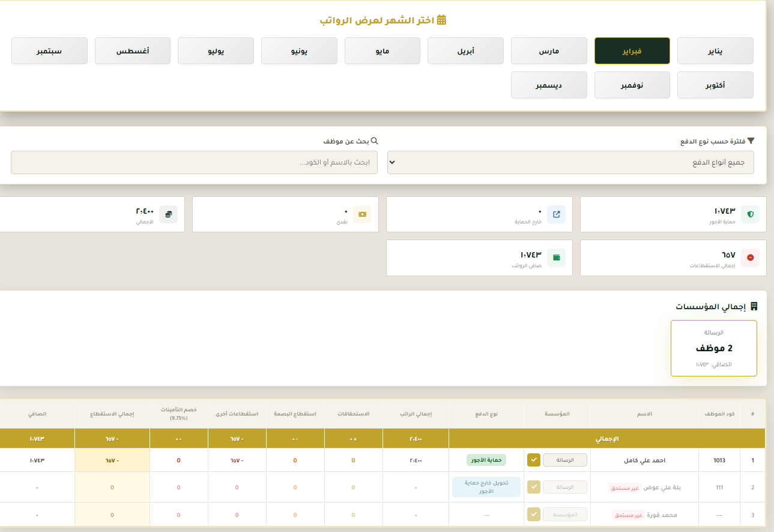Open the جميع أنواع الدفع dropdown
The height and width of the screenshot is (532, 774).
click(570, 162)
